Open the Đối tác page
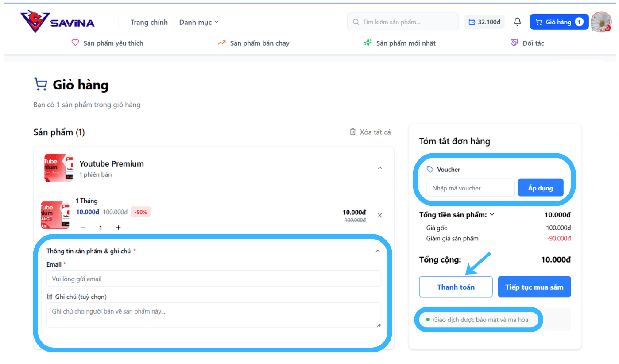 coord(527,43)
